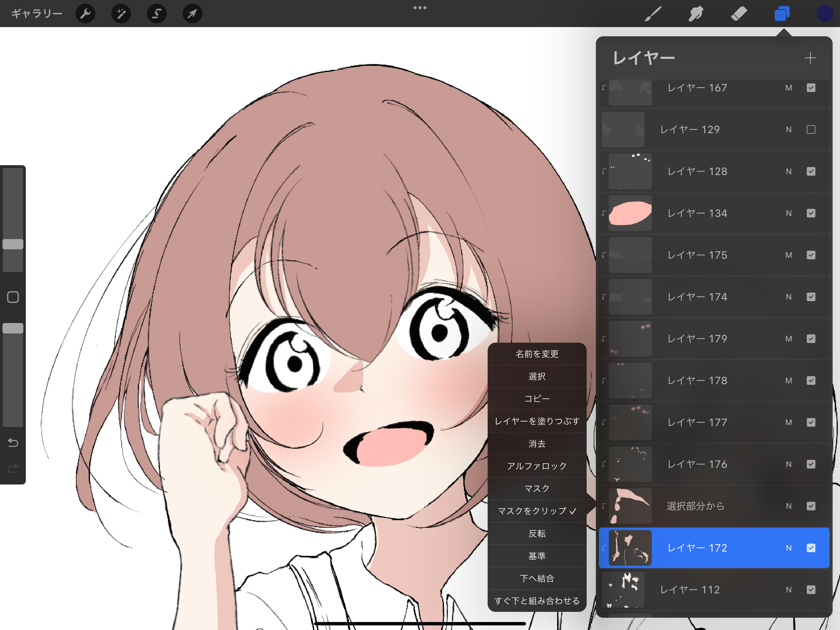The height and width of the screenshot is (630, 840).
Task: Hide レイヤー 134
Action: [811, 213]
